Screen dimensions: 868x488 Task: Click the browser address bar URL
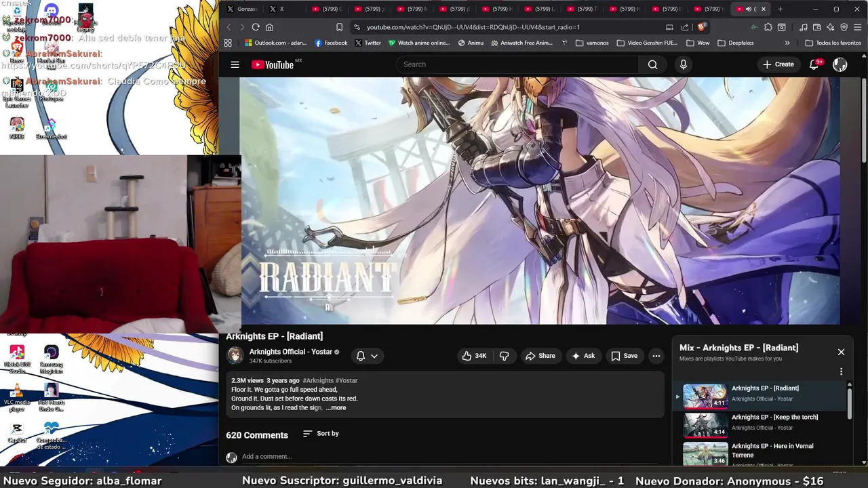pos(473,27)
